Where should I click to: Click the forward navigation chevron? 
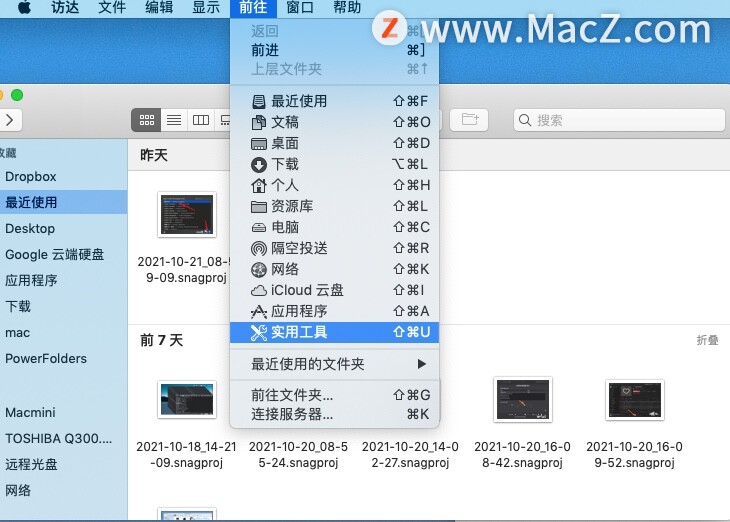click(x=10, y=120)
